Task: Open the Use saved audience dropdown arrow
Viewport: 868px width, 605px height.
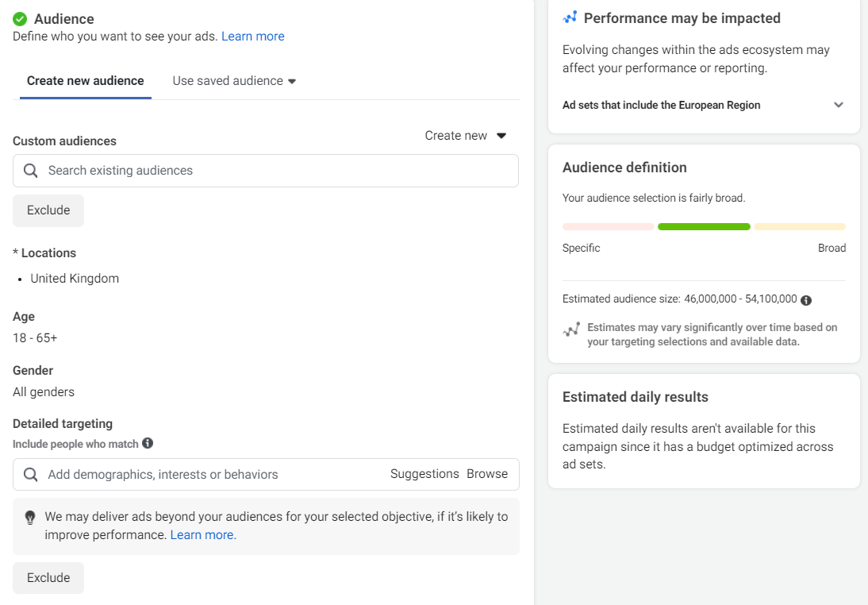Action: click(x=292, y=82)
